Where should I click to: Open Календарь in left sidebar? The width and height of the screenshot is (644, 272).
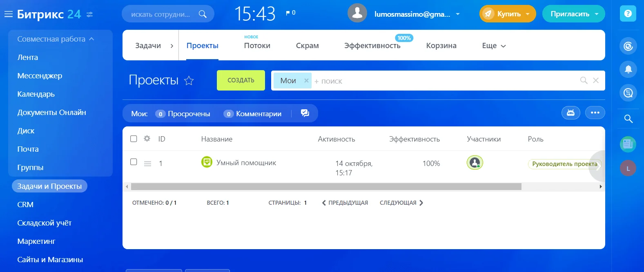[x=36, y=94]
